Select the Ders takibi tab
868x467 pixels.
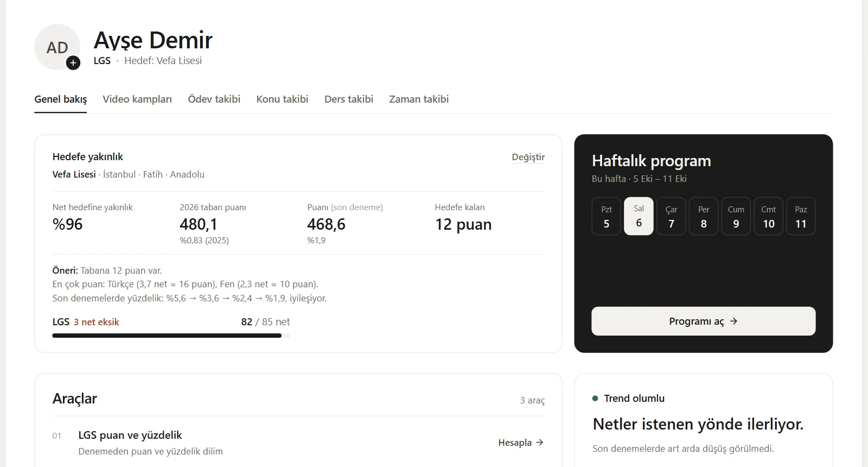tap(349, 99)
